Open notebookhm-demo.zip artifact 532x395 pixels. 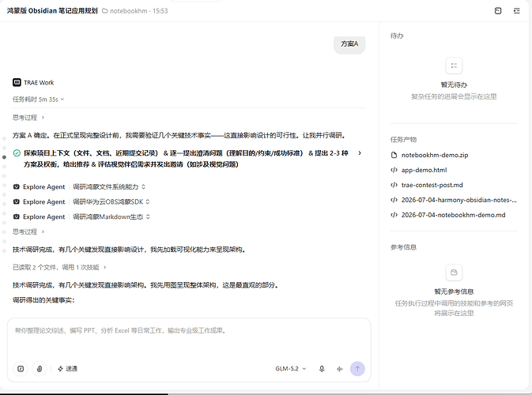434,155
